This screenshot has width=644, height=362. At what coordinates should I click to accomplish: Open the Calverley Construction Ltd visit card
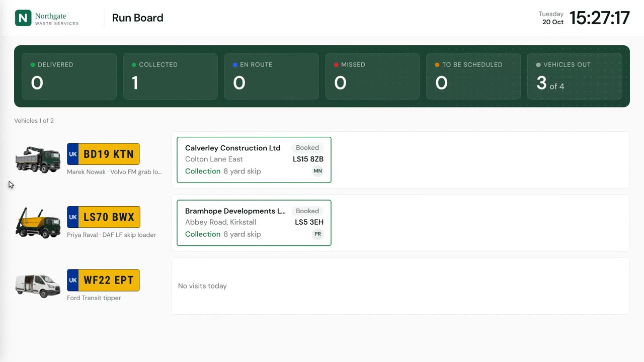(x=254, y=160)
